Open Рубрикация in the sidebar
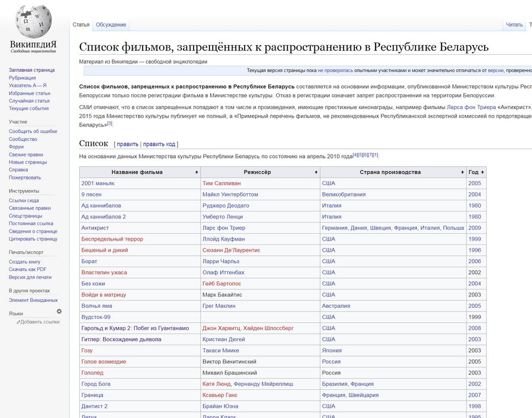The height and width of the screenshot is (418, 532). tap(22, 78)
